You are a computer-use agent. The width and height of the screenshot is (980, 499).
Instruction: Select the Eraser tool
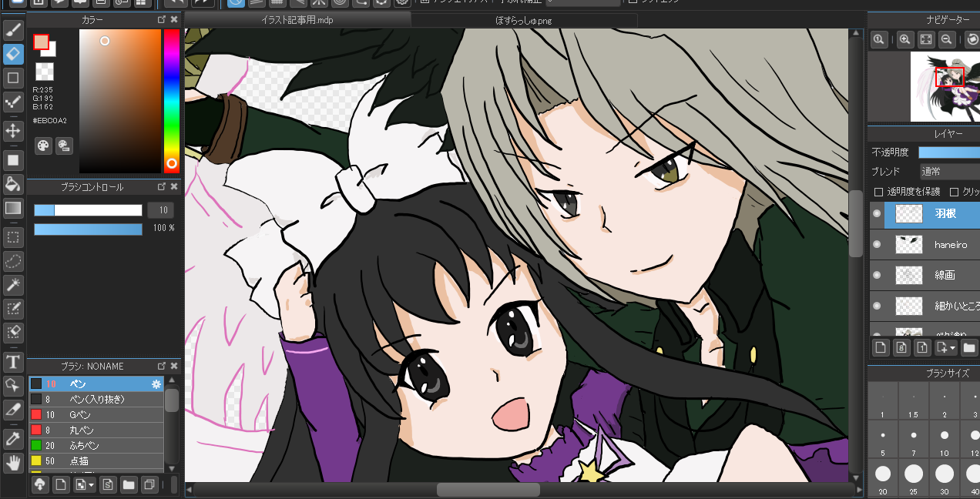(x=13, y=54)
